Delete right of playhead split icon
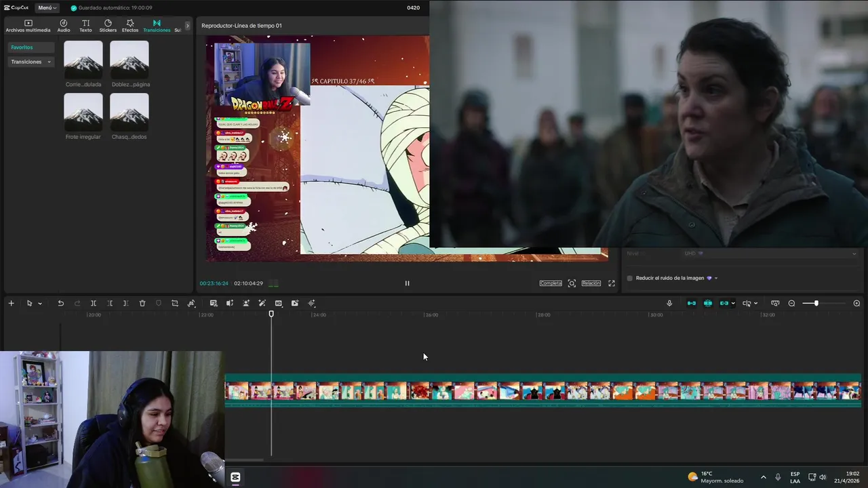868x488 pixels. click(125, 303)
